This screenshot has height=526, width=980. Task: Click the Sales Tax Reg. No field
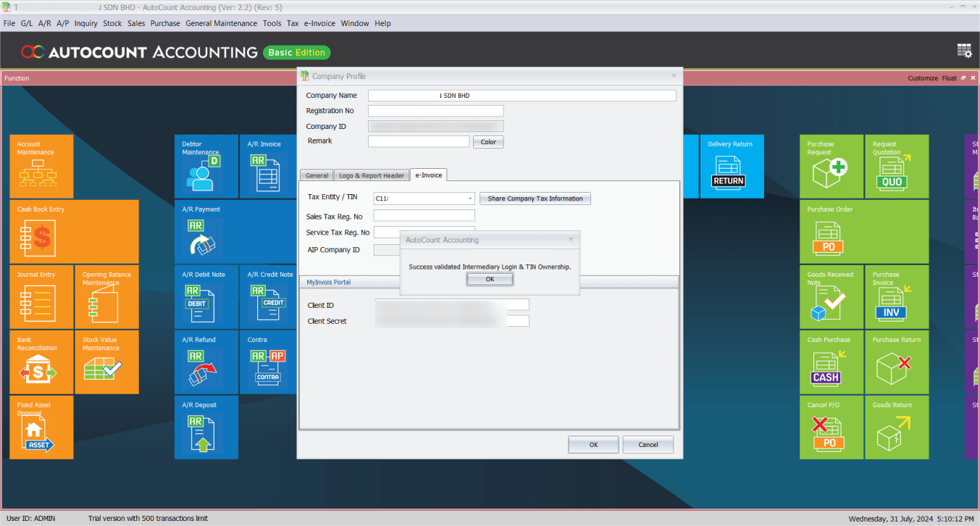[424, 216]
